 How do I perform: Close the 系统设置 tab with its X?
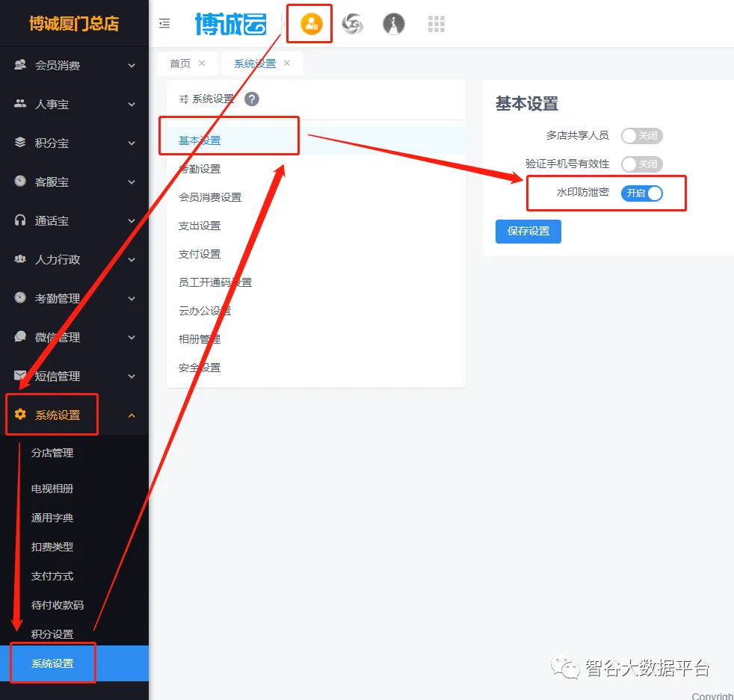tap(287, 64)
